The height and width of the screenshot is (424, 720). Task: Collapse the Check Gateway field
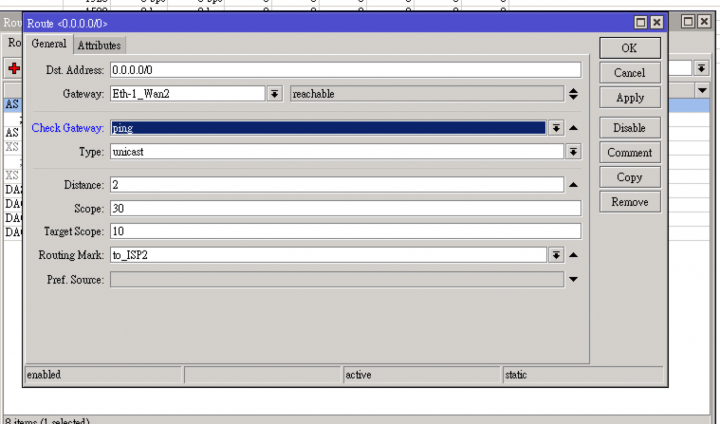click(x=573, y=128)
